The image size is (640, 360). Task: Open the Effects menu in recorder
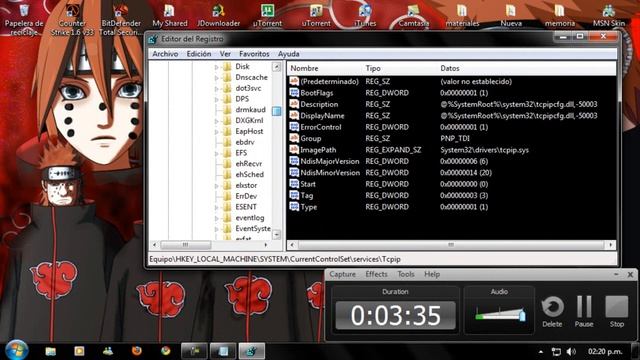[x=376, y=274]
